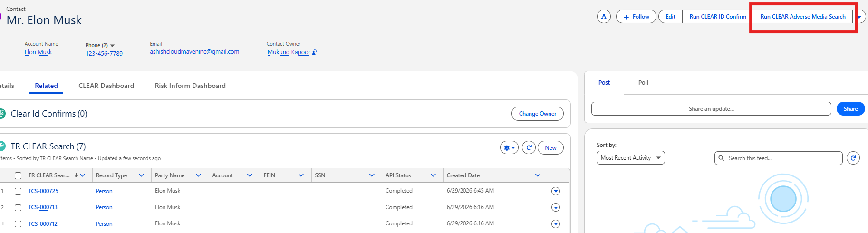Screen dimensions: 868x233
Task: Open Account column menu
Action: point(250,175)
